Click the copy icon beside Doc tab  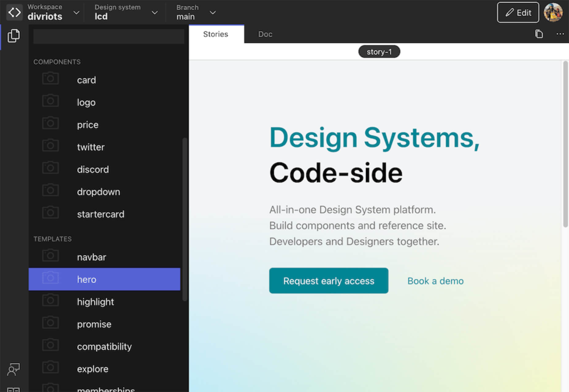click(539, 34)
